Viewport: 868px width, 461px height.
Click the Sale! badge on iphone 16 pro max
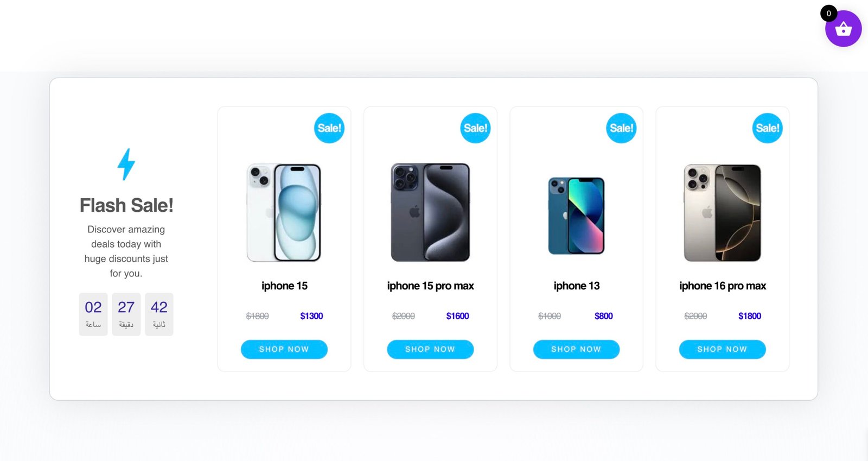[x=768, y=128]
